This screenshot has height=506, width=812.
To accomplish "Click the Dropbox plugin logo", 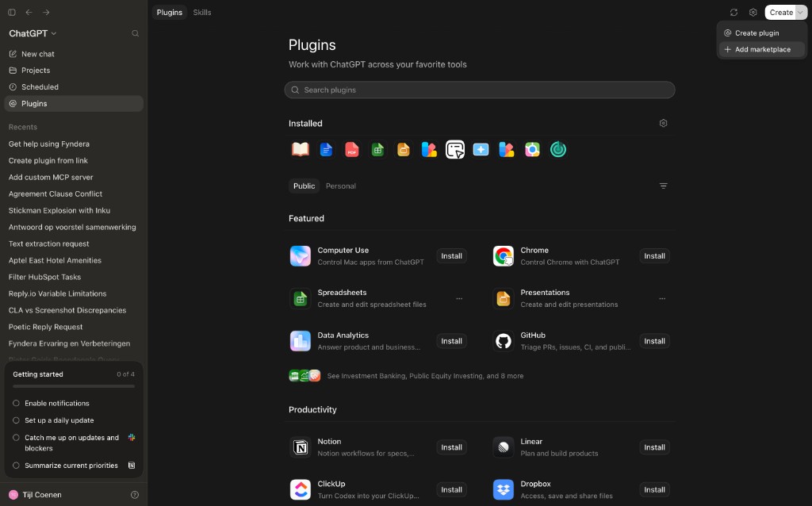I will (504, 489).
